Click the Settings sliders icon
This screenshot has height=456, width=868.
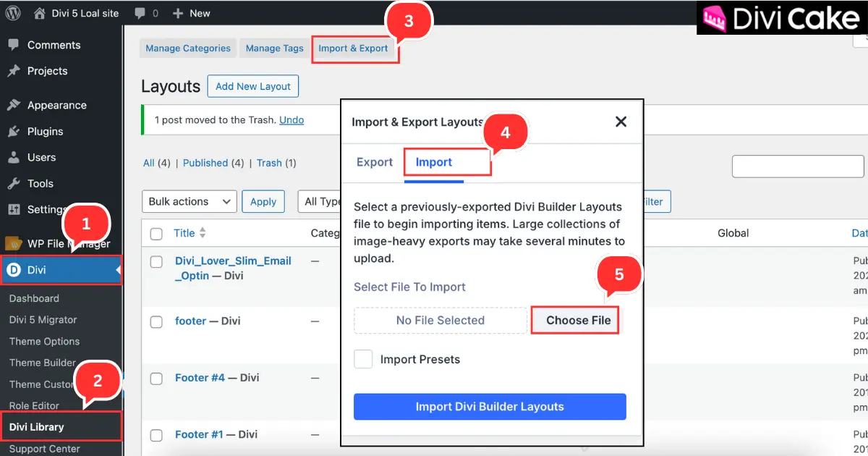pyautogui.click(x=14, y=209)
